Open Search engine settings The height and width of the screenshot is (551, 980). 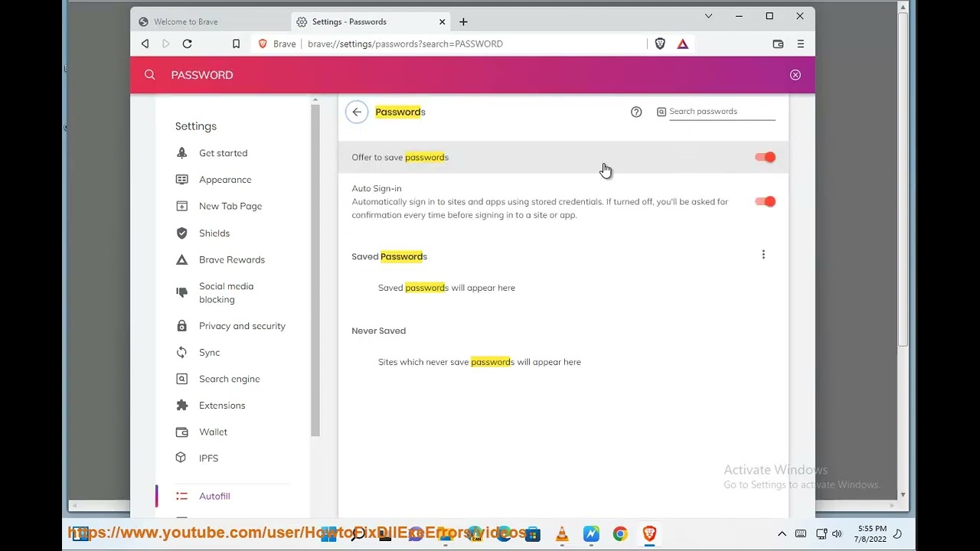coord(230,379)
